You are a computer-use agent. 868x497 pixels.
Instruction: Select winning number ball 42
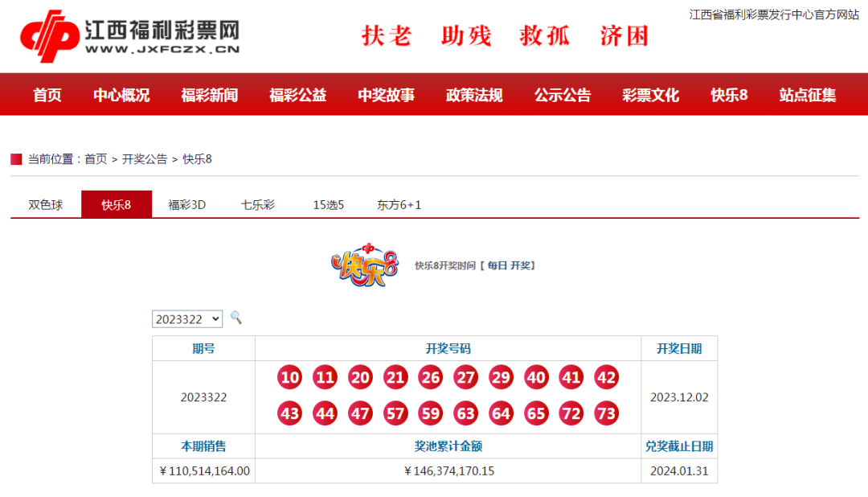coord(606,377)
